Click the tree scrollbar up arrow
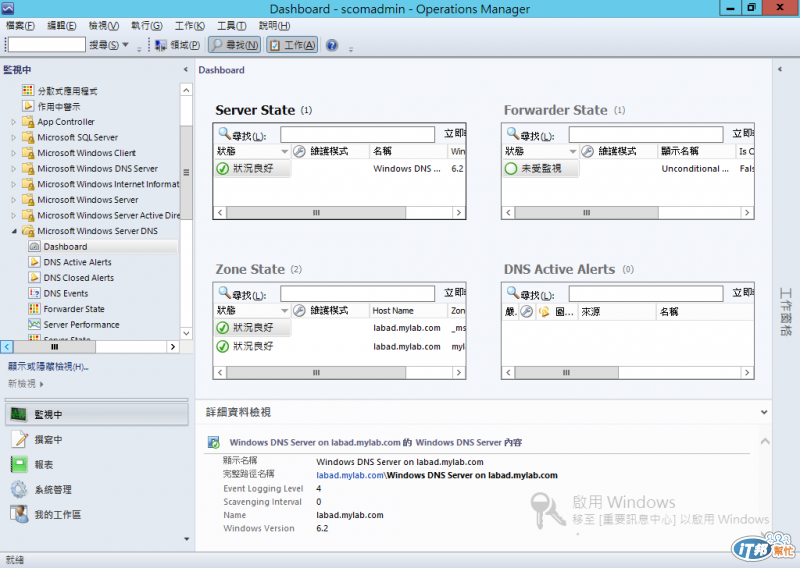Image resolution: width=800 pixels, height=568 pixels. (186, 90)
